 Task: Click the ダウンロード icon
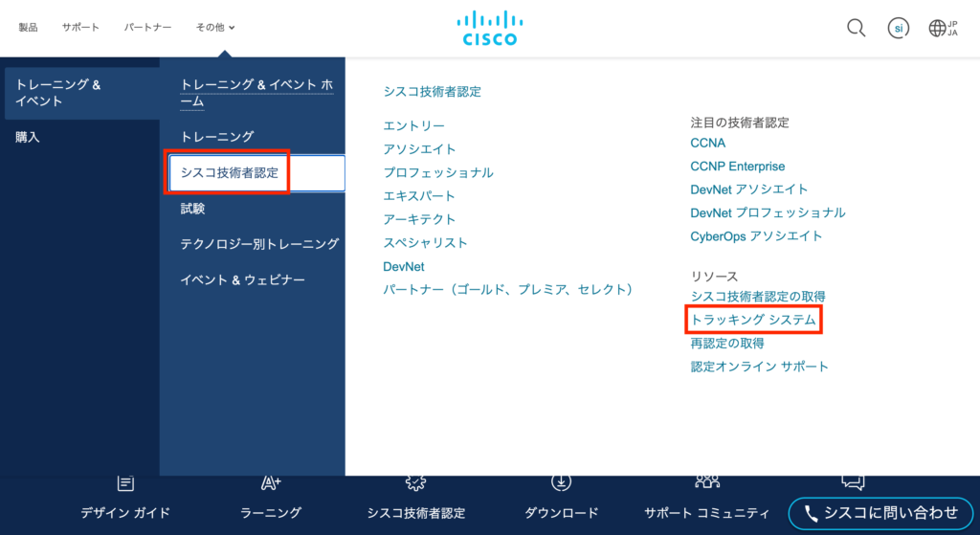coord(561,483)
